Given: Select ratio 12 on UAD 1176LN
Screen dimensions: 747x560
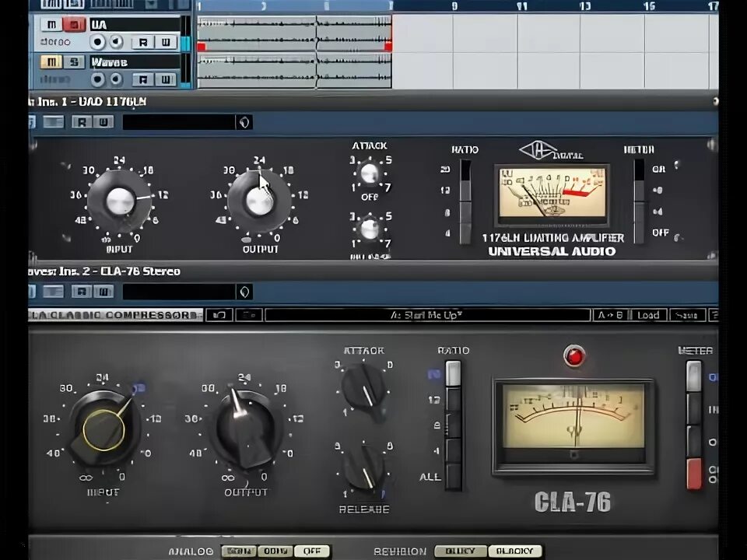Looking at the screenshot, I should pyautogui.click(x=465, y=191).
